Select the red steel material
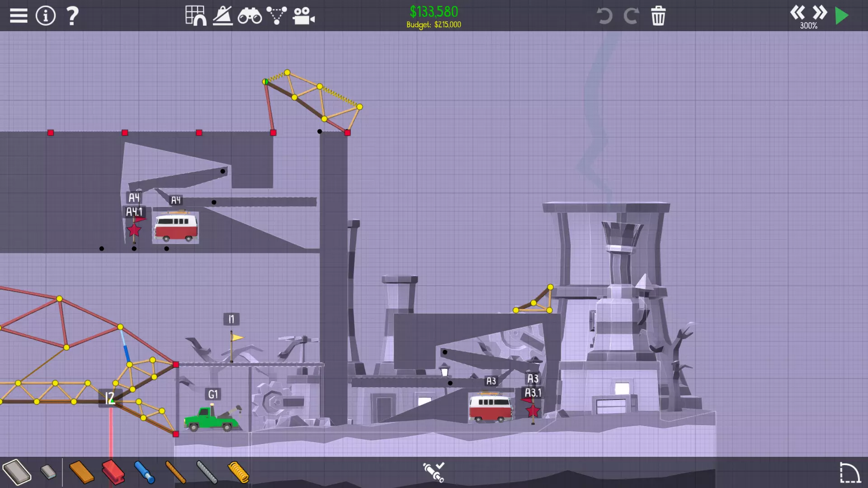This screenshot has height=488, width=868. (113, 472)
